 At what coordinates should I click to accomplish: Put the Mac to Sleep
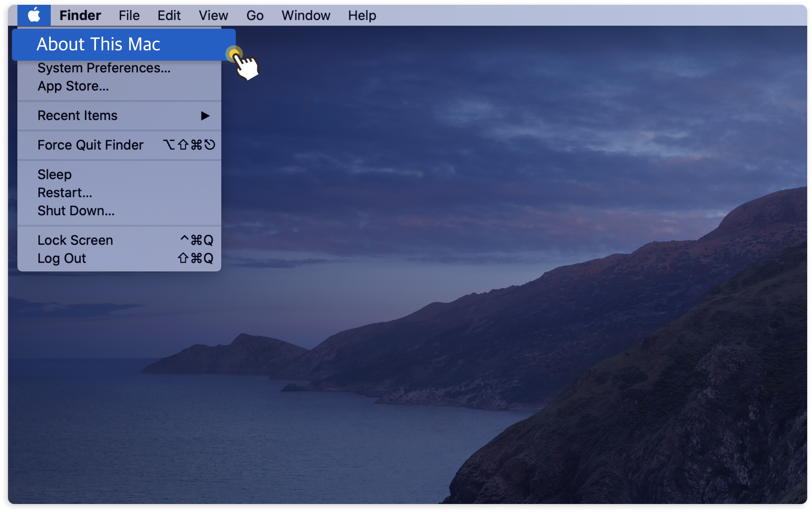[x=119, y=175]
